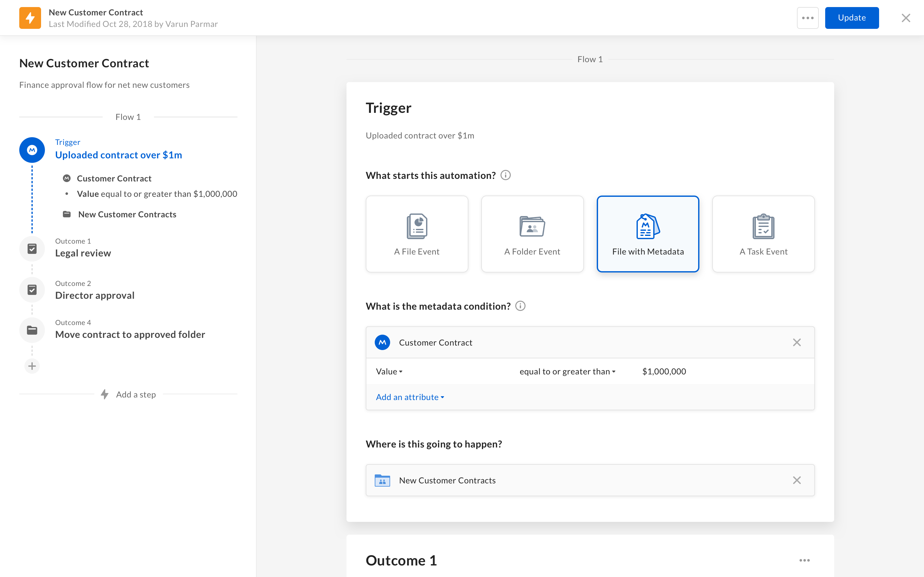924x577 pixels.
Task: Remove the Customer Contract metadata template
Action: [x=797, y=342]
